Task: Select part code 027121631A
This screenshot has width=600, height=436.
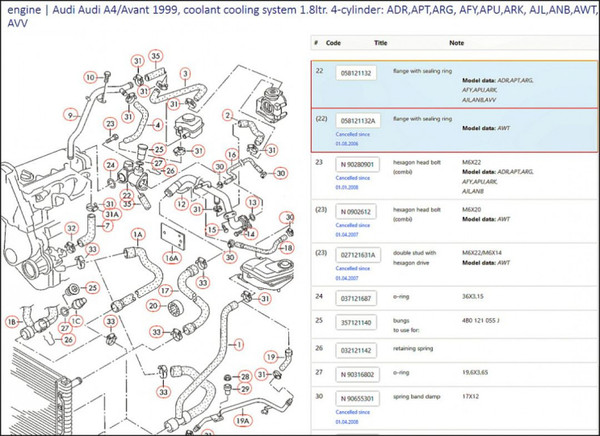Action: [358, 255]
